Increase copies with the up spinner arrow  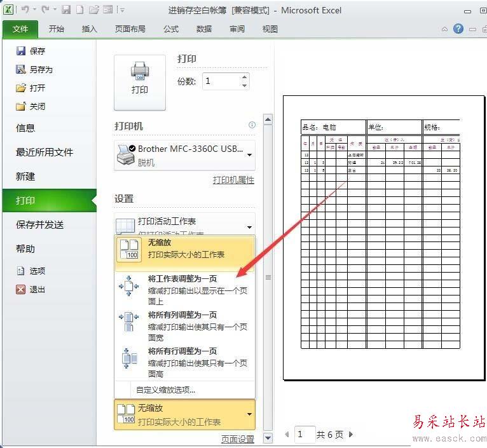(x=244, y=77)
